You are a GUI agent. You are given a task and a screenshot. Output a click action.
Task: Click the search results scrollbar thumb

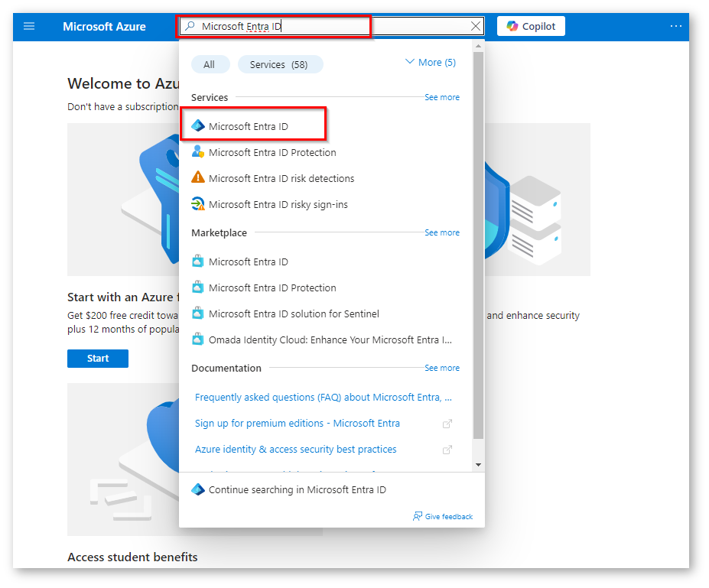(x=478, y=245)
